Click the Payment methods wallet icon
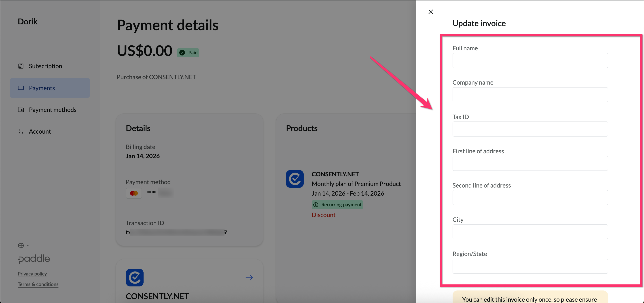 21,110
